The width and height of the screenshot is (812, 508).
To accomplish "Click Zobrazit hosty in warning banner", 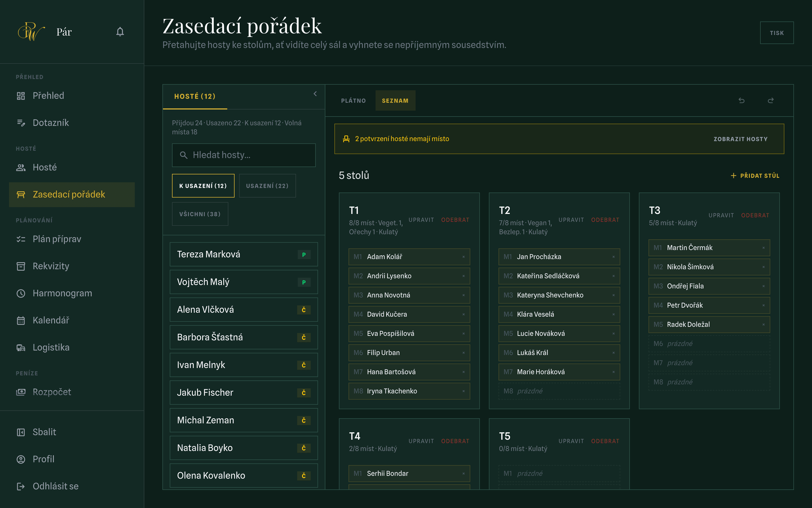I will pyautogui.click(x=741, y=139).
